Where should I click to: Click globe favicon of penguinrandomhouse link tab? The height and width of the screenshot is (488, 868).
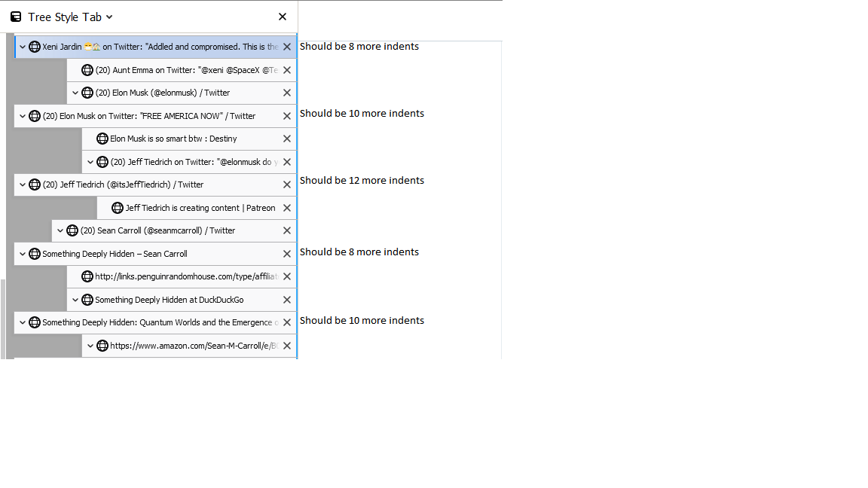[x=87, y=276]
